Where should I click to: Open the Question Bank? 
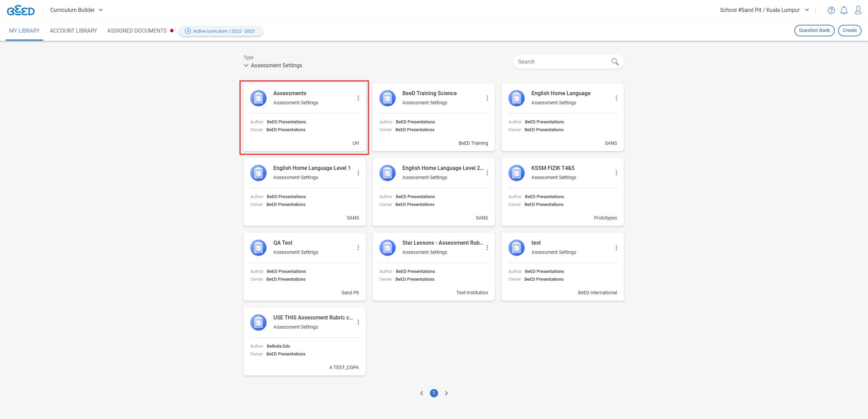(x=814, y=30)
